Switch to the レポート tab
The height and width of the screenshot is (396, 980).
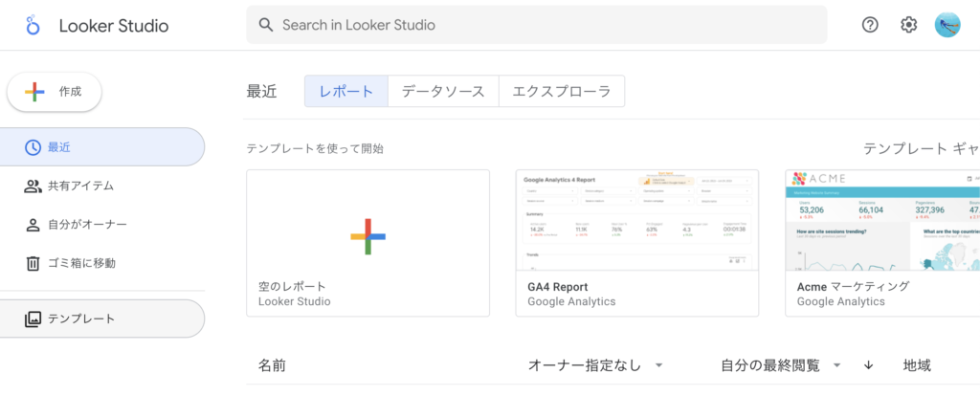tap(345, 92)
